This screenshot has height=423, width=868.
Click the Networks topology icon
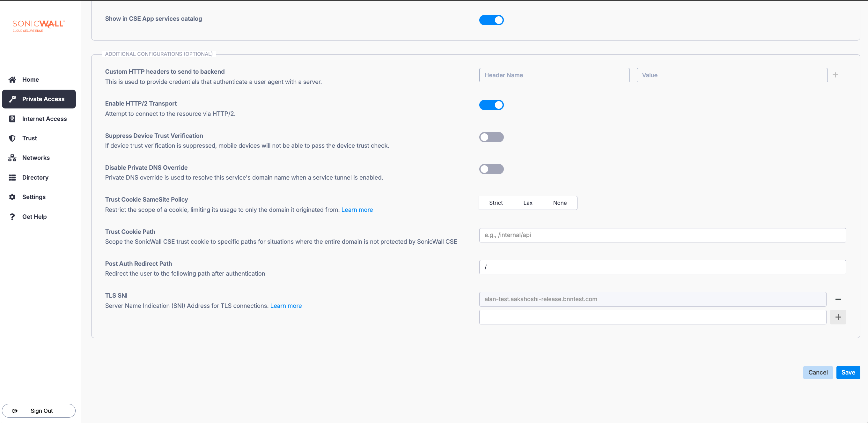[x=12, y=158]
